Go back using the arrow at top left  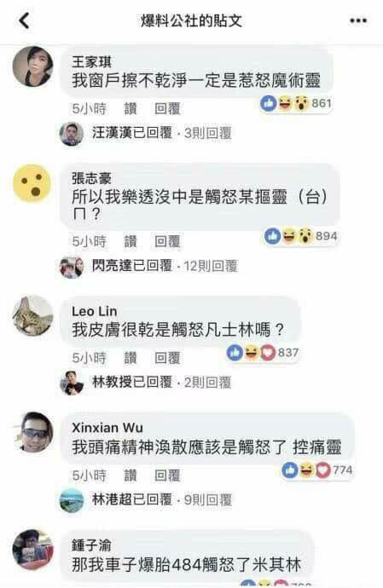coord(25,20)
